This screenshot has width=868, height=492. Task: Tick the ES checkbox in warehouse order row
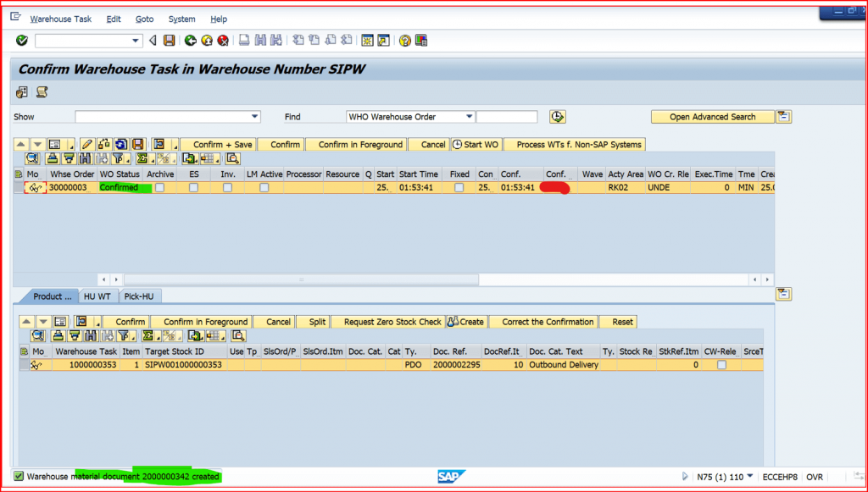tap(193, 188)
